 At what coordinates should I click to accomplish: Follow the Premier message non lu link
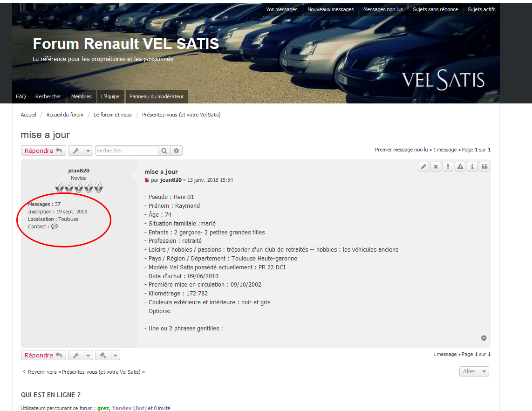pos(401,150)
